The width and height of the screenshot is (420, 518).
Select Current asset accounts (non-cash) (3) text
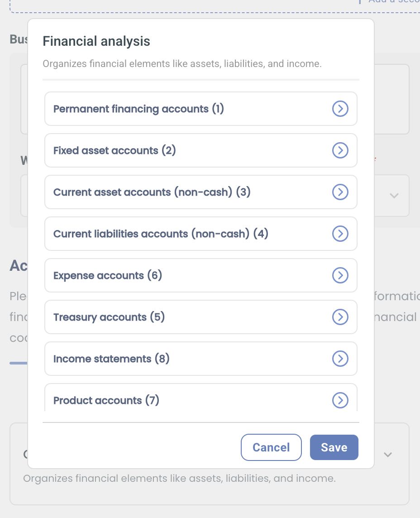[152, 192]
